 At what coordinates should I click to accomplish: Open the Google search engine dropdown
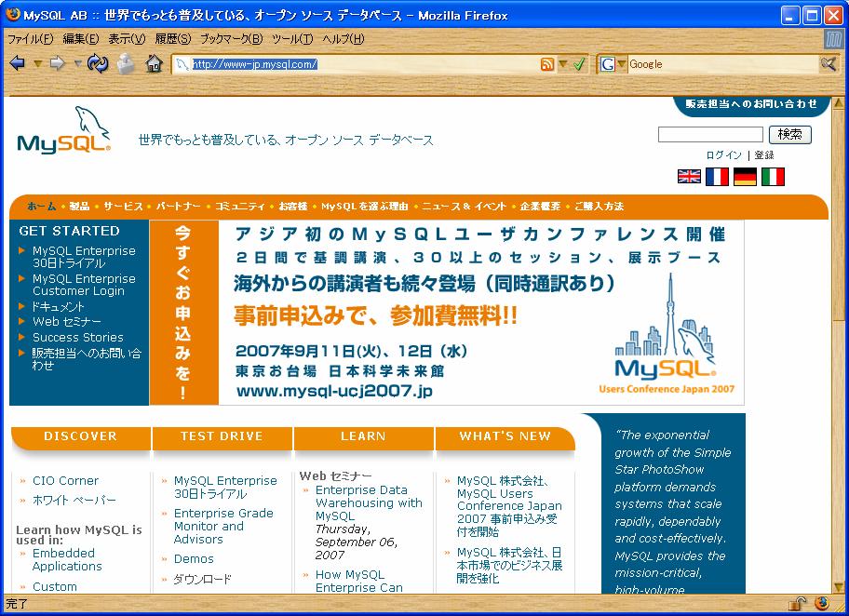pyautogui.click(x=621, y=64)
